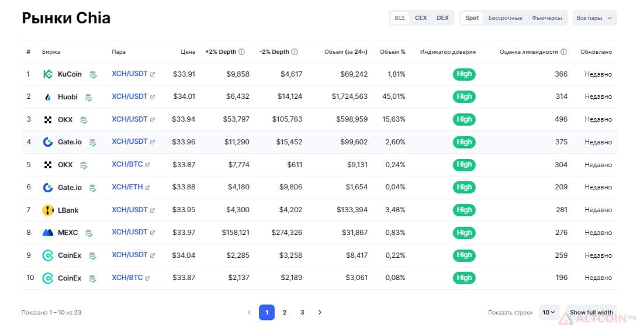Click the MEXC mountain logo icon

click(x=48, y=233)
